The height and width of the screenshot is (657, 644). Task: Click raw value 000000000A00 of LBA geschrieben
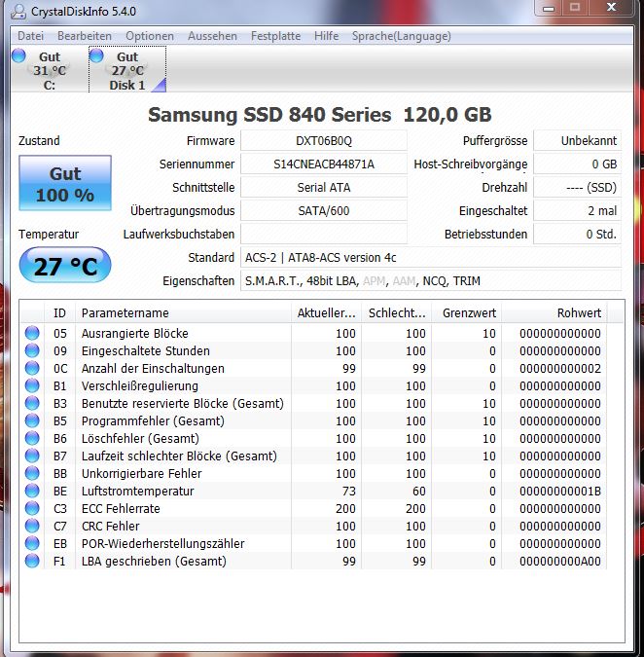(x=559, y=562)
